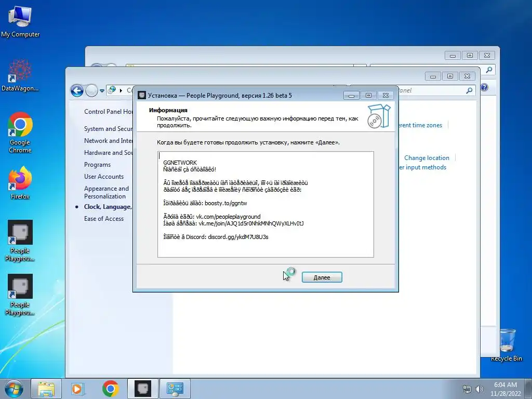The image size is (532, 399).
Task: Open the Programs category
Action: 97,165
